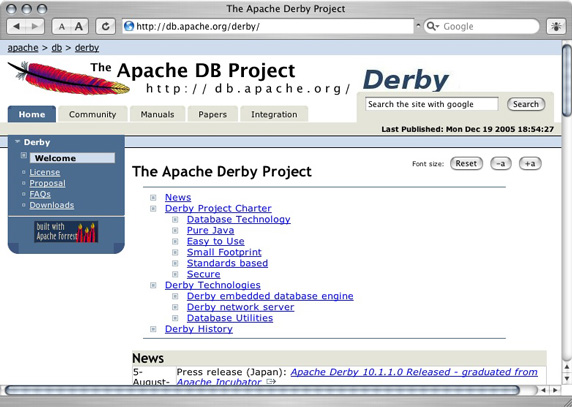Screen dimensions: 572x407
Task: Open the Manuals tab
Action: 158,115
